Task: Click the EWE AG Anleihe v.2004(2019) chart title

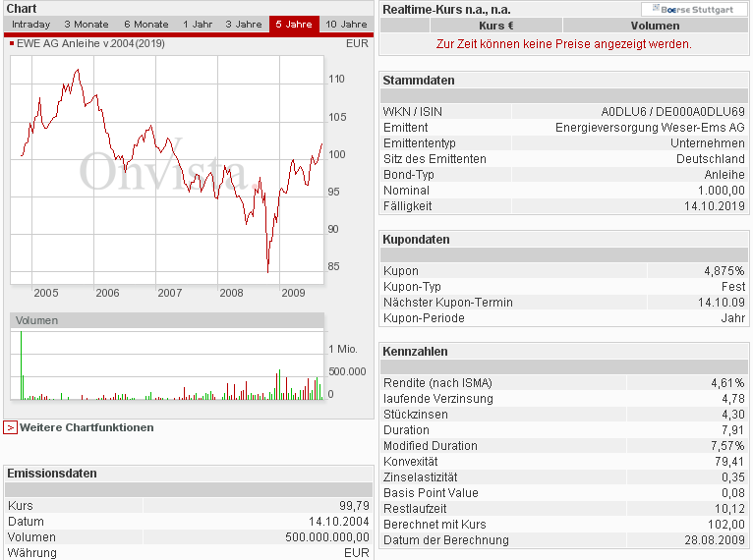Action: tap(90, 43)
